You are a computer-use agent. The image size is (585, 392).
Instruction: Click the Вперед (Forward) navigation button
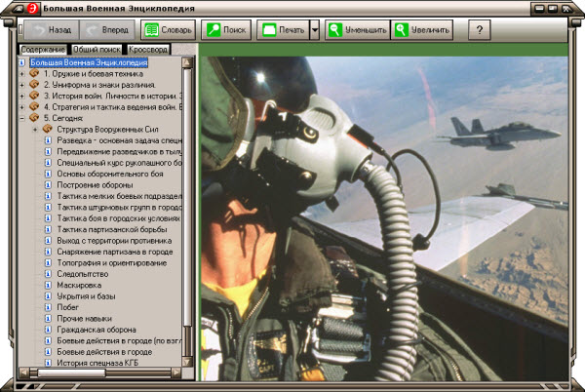coord(105,30)
